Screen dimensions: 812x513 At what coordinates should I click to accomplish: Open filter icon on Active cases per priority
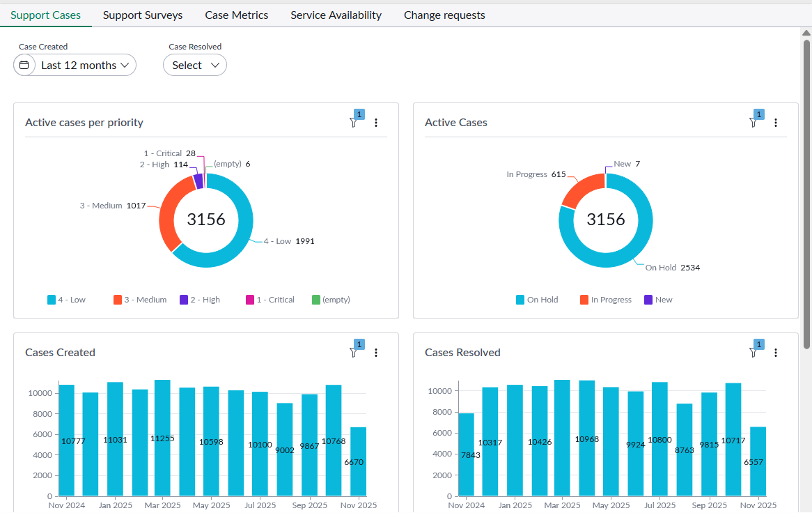click(353, 123)
